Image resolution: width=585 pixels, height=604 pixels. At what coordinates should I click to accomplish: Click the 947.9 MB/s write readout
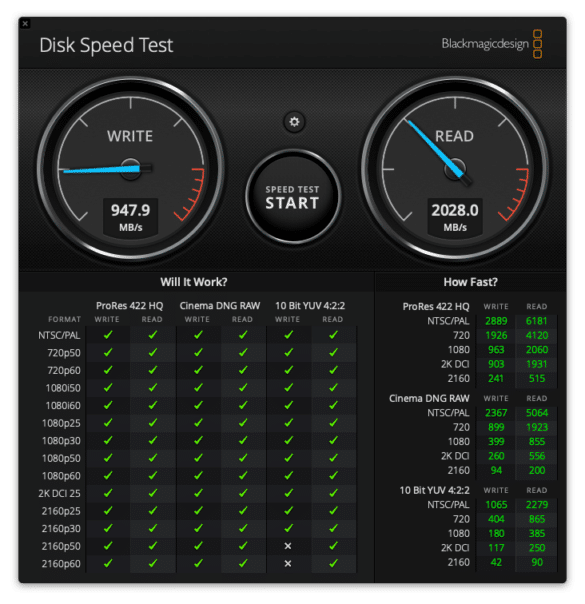(x=131, y=216)
